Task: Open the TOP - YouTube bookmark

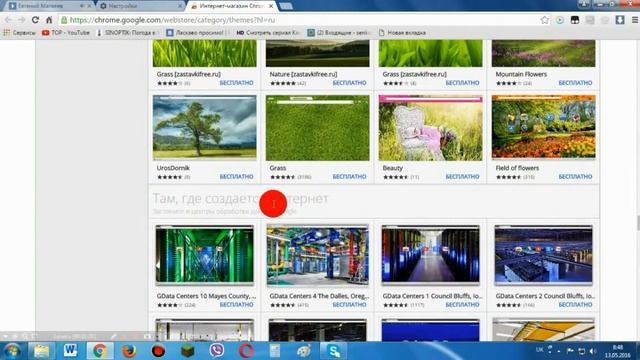Action: [x=66, y=33]
